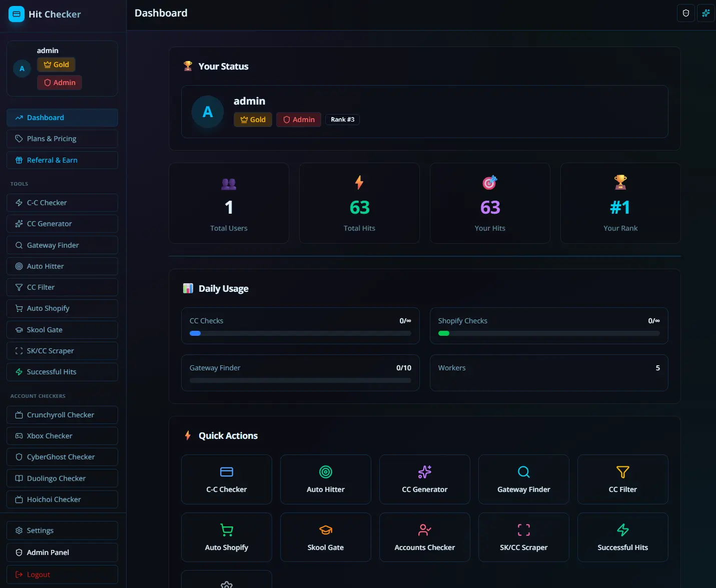The width and height of the screenshot is (716, 588).
Task: Click the Gateway Finder magnifier icon in the sidebar
Action: click(x=19, y=245)
